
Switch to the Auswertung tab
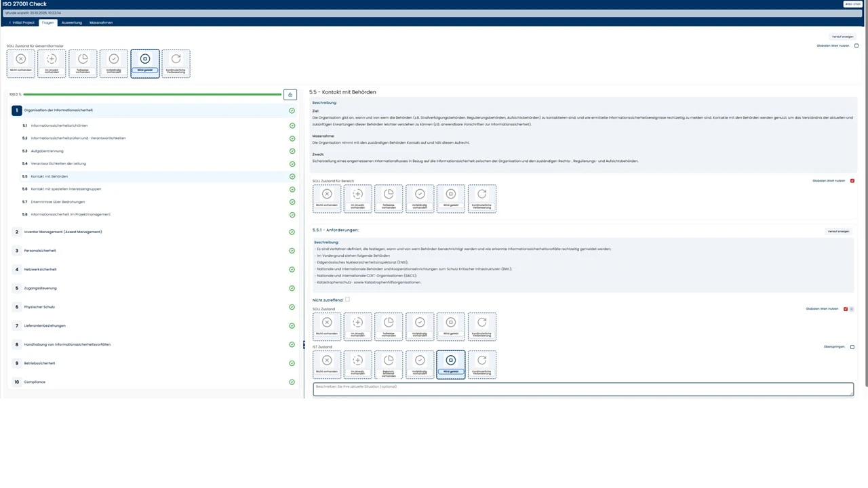[x=71, y=22]
